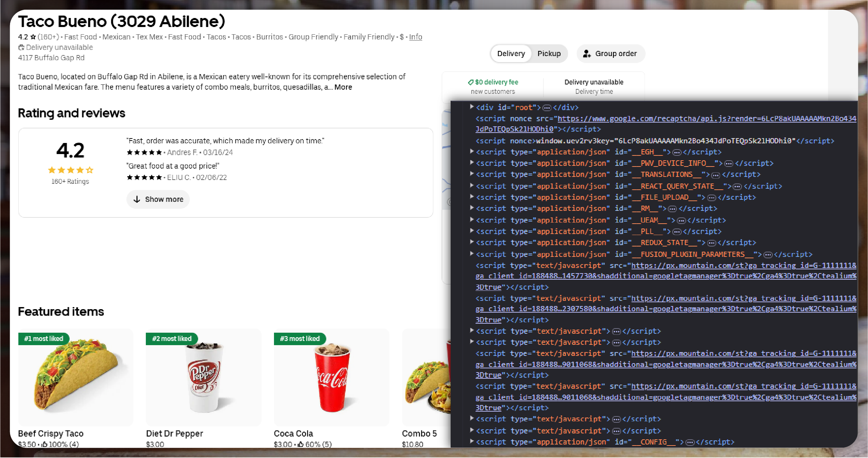Click the thumbs-up icon under Beef Crispy Taco
Screen dimensions: 868x458
44,444
